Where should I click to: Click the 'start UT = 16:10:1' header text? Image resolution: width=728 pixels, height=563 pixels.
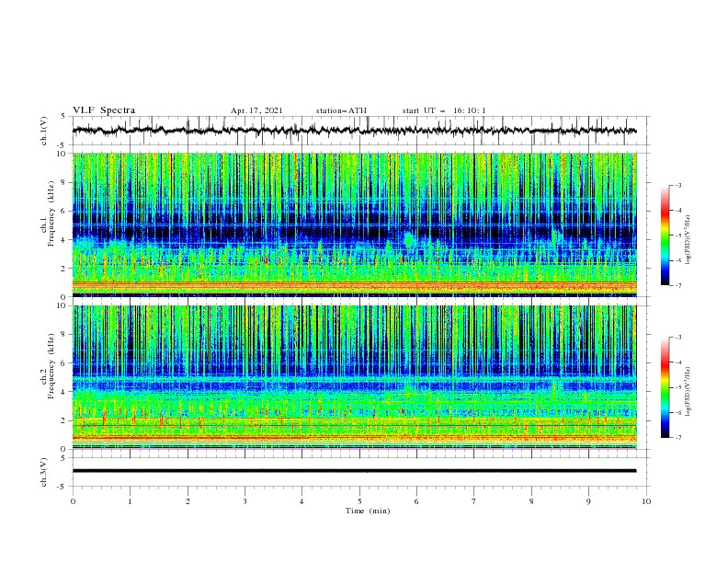tap(444, 110)
